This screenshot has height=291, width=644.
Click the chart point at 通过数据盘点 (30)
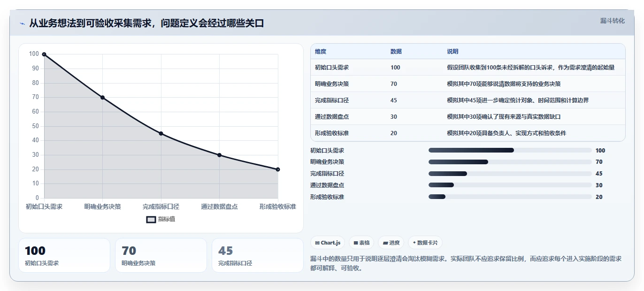(219, 155)
